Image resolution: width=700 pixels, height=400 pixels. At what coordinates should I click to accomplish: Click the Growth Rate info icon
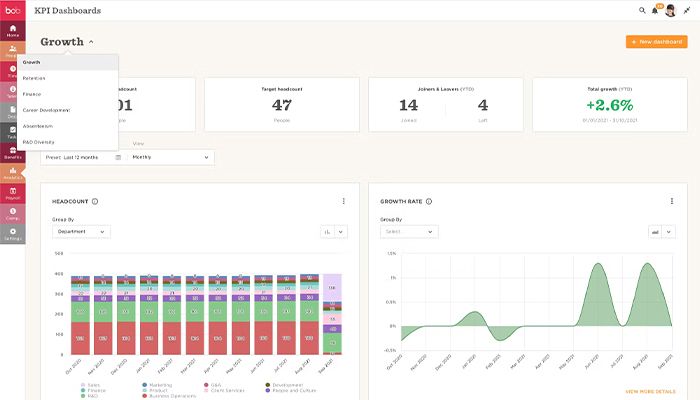(428, 201)
